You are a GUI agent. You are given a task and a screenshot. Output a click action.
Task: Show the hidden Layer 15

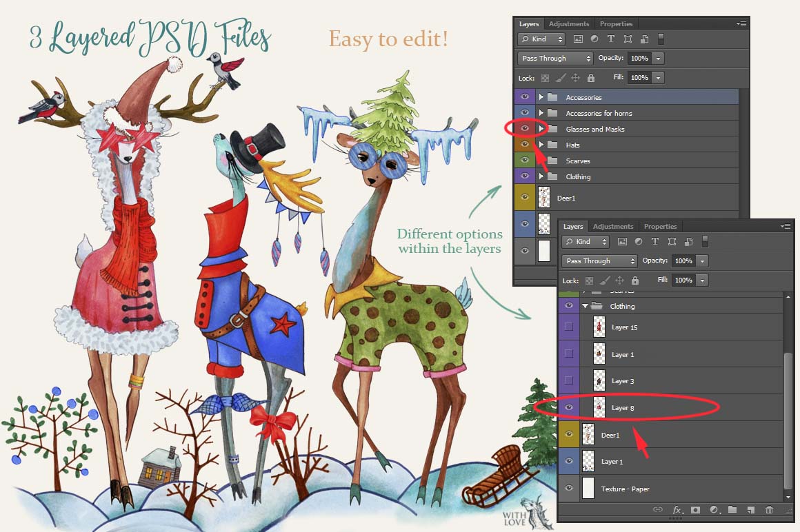[569, 327]
